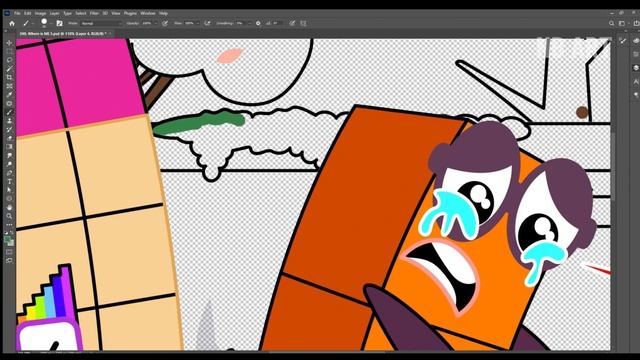This screenshot has height=360, width=640.
Task: Select the Magic Wand tool
Action: (9, 69)
